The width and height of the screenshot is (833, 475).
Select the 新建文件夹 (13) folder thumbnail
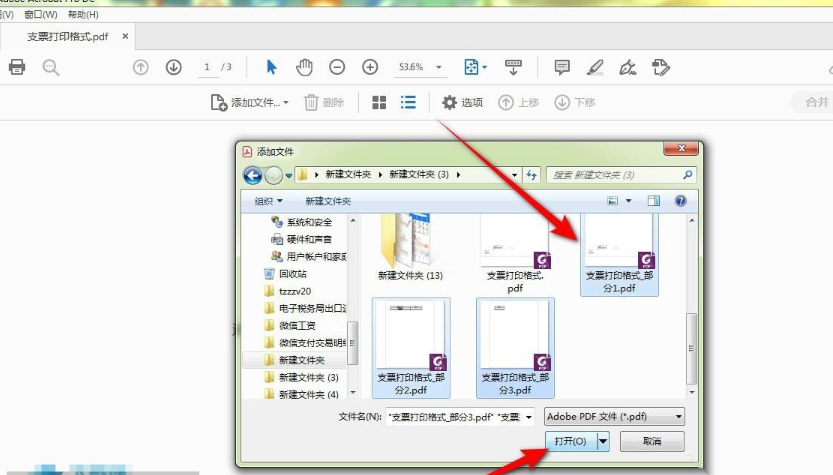[410, 248]
